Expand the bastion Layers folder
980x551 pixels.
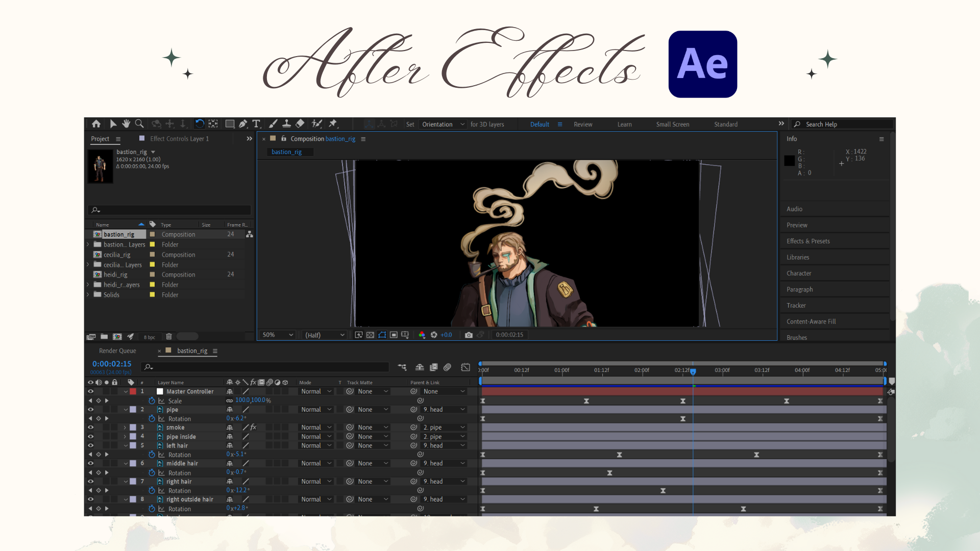click(88, 245)
